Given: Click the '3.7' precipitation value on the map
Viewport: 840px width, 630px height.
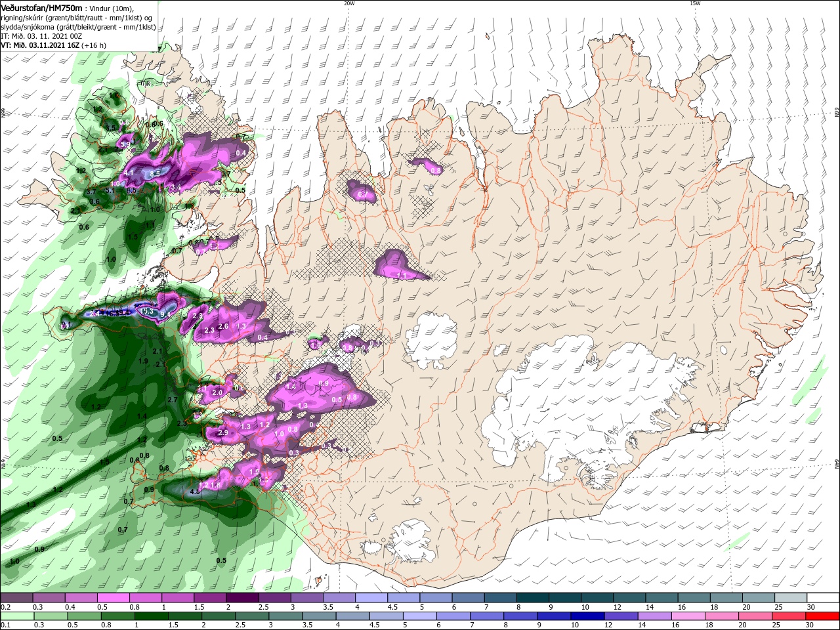Looking at the screenshot, I should point(92,191).
